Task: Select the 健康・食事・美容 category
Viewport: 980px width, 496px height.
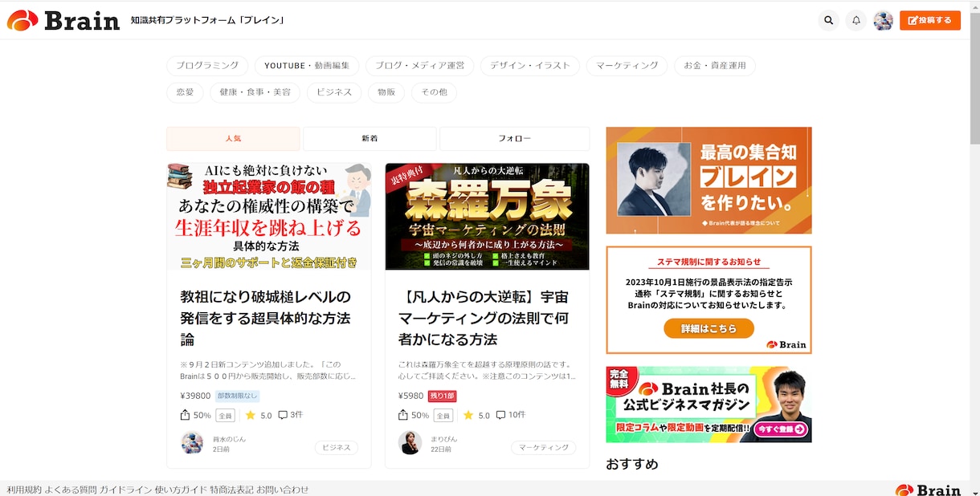Action: 255,92
